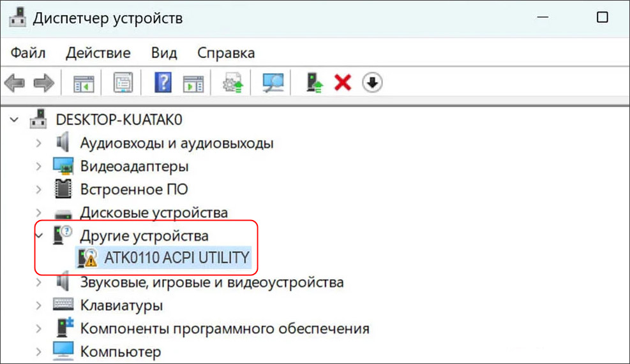630x364 pixels.
Task: Click the Device Manager title bar icon
Action: [17, 18]
